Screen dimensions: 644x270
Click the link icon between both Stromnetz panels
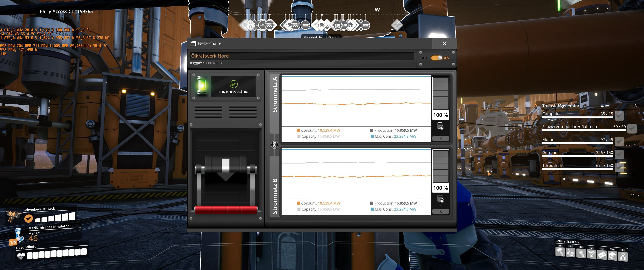point(274,145)
